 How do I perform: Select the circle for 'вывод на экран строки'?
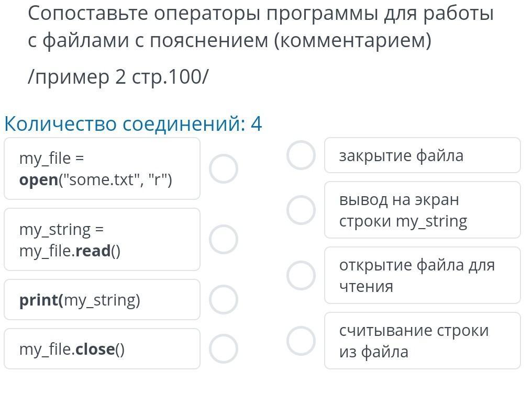pos(301,210)
